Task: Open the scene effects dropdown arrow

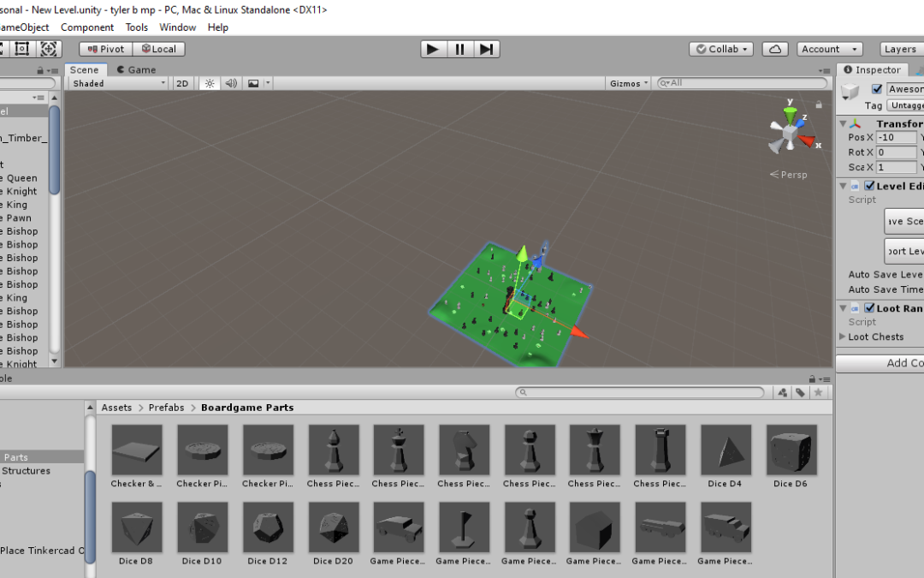Action: click(268, 83)
